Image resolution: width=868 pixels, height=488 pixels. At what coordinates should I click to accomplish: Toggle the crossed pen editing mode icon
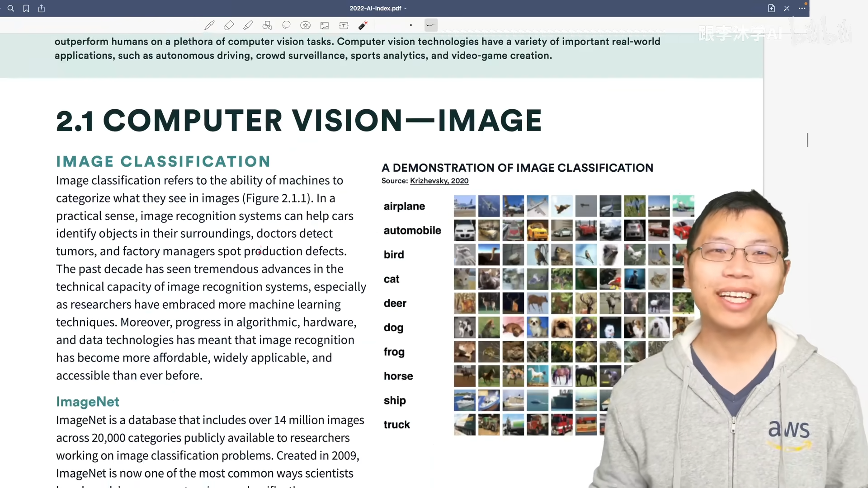[x=787, y=9]
